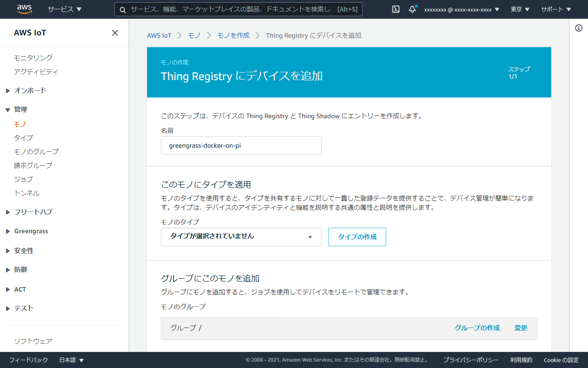Open the notifications bell
588x368 pixels.
click(x=412, y=9)
